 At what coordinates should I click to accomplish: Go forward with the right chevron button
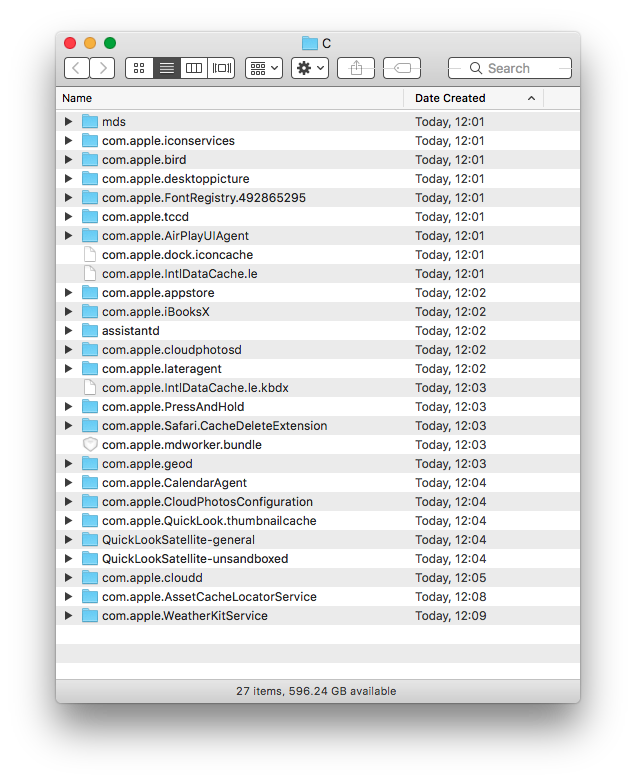coord(102,68)
